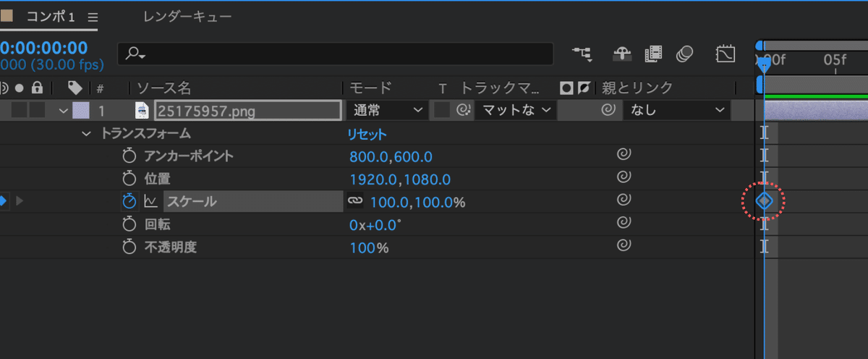The height and width of the screenshot is (359, 868).
Task: Open the parent link dropdown showing なし
Action: click(x=677, y=111)
